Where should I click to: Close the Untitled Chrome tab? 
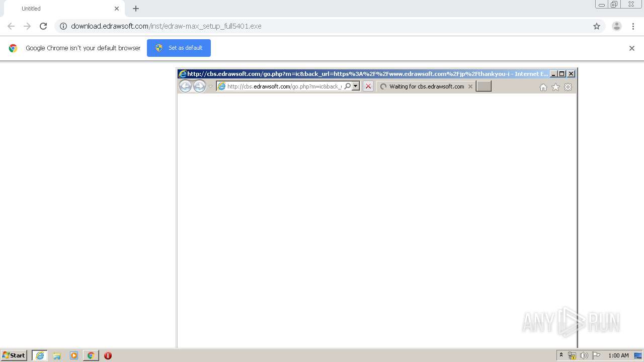pyautogui.click(x=117, y=9)
